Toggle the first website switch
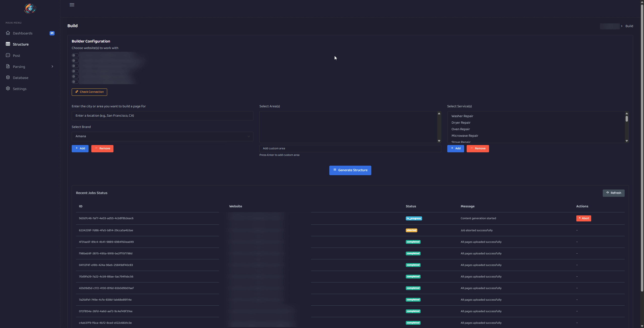The width and height of the screenshot is (644, 328). [75, 55]
